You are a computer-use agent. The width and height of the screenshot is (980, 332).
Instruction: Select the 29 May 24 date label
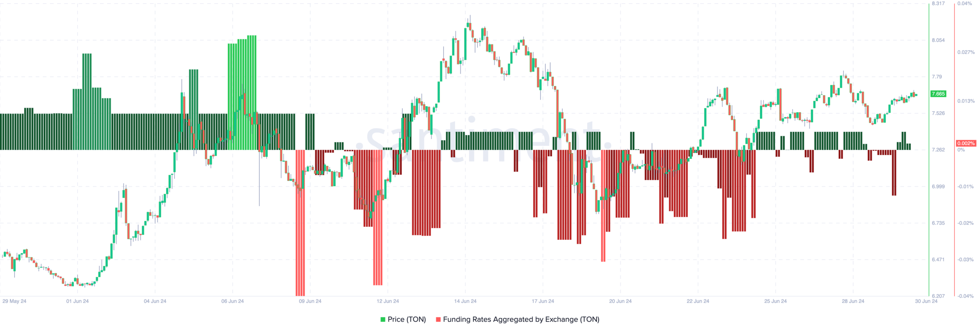point(14,301)
